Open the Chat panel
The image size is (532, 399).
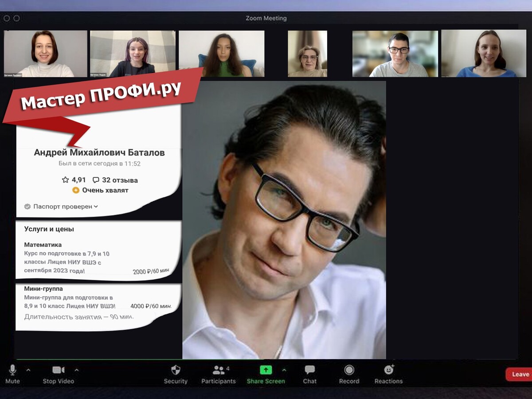[x=309, y=370]
